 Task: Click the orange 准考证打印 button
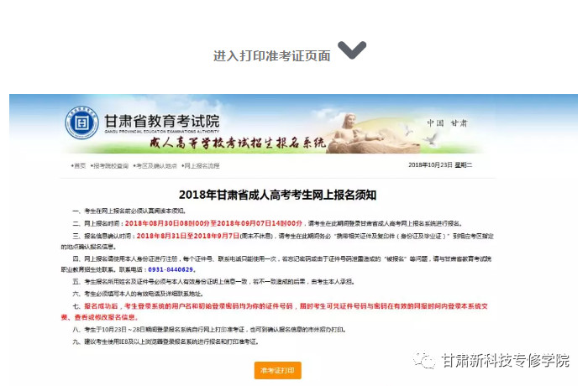pos(277,370)
